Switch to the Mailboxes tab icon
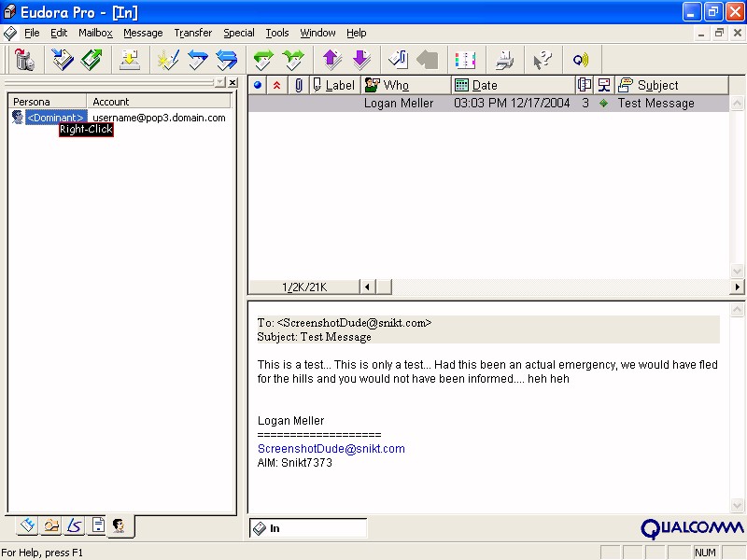 (28, 525)
